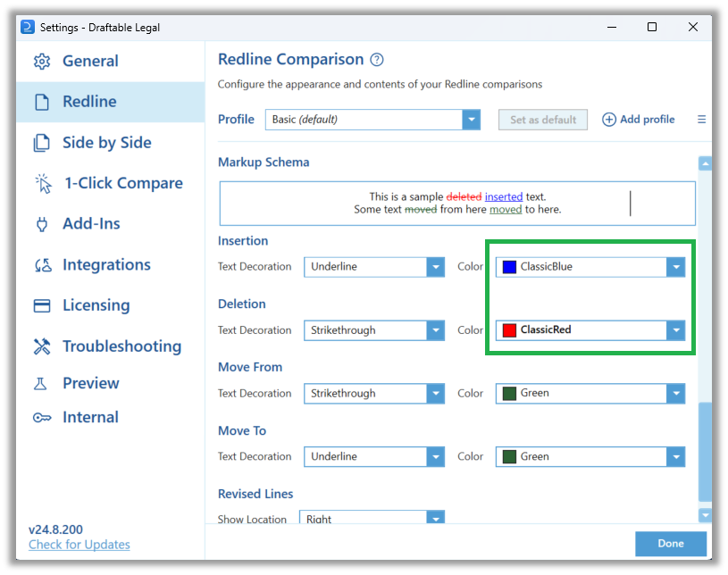Click Done to close settings
Screen dimensions: 728x575
(671, 544)
